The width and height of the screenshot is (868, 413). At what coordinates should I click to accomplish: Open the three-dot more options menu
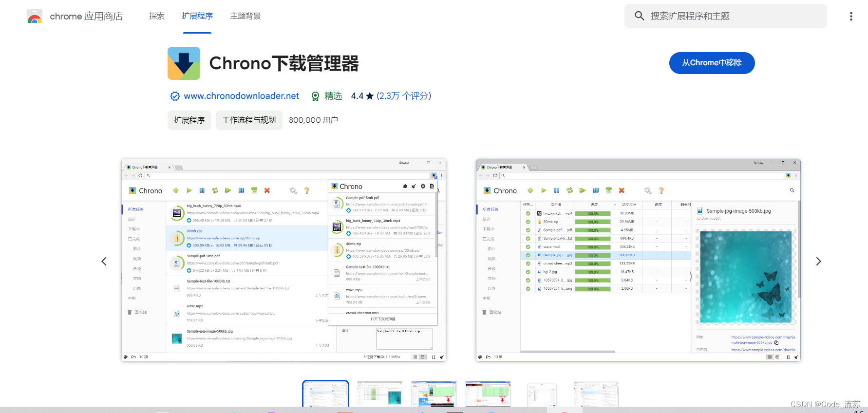click(851, 16)
